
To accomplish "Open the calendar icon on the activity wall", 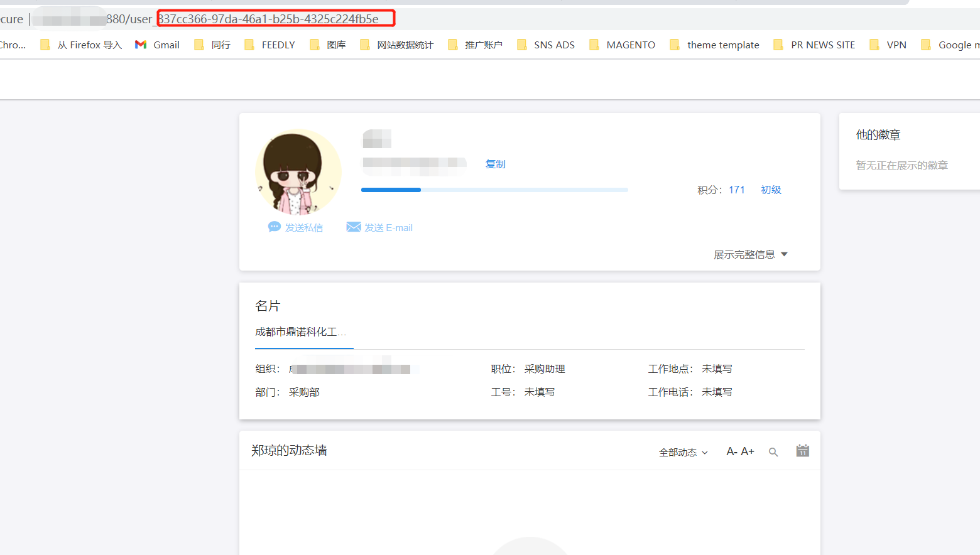I will [802, 451].
